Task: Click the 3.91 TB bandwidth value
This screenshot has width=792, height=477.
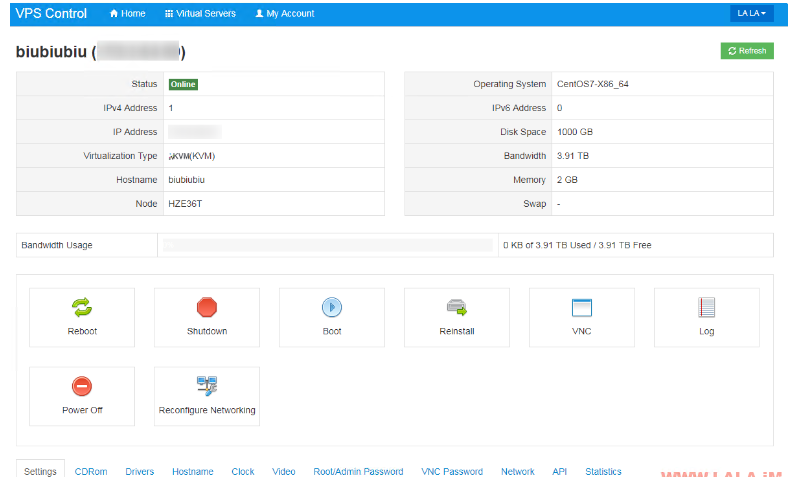Action: click(573, 156)
